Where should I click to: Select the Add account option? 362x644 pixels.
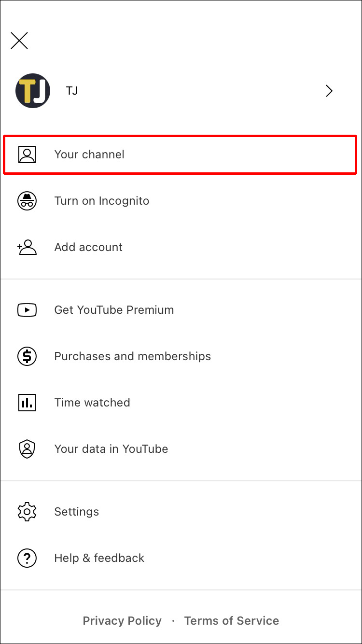88,247
